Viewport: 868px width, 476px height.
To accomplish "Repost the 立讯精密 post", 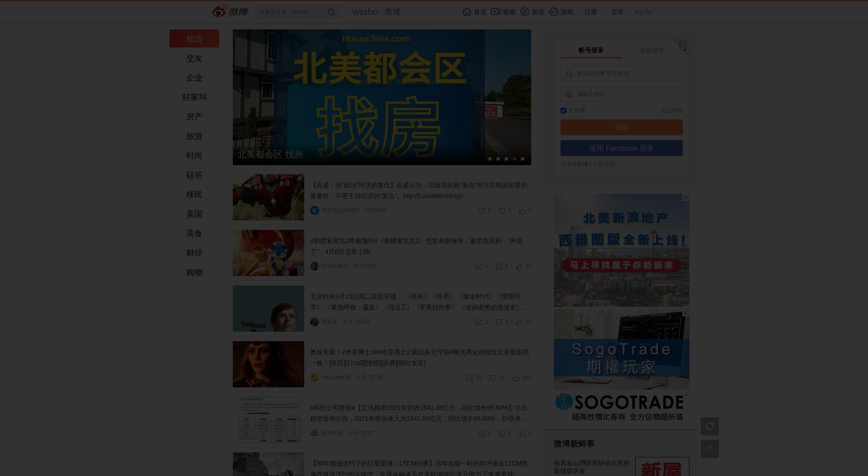I will [482, 433].
